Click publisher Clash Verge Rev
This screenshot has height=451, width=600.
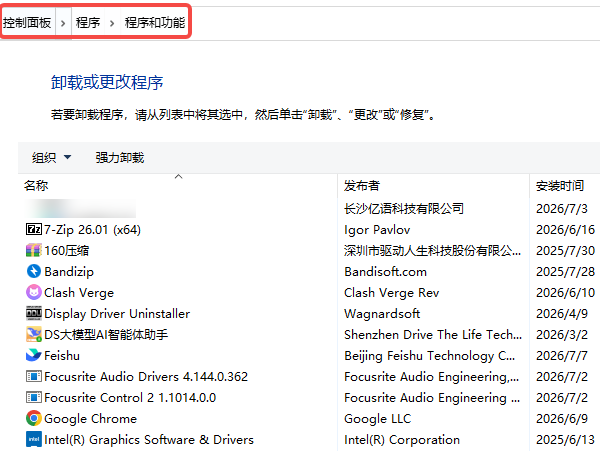[x=391, y=293]
